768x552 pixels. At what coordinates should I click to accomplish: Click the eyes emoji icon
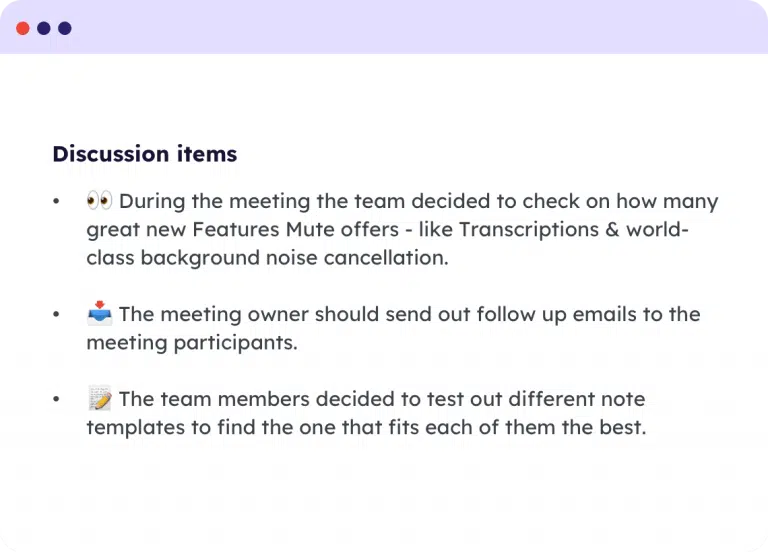(x=99, y=201)
